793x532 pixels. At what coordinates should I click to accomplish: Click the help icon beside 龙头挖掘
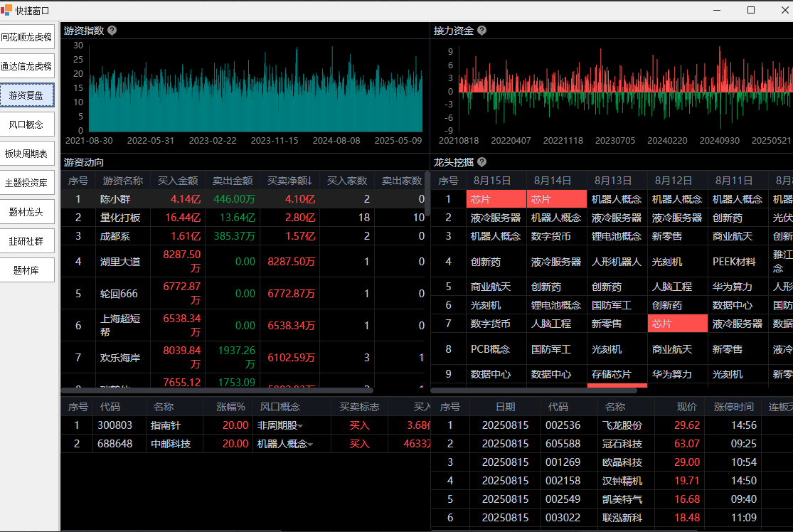(x=482, y=162)
